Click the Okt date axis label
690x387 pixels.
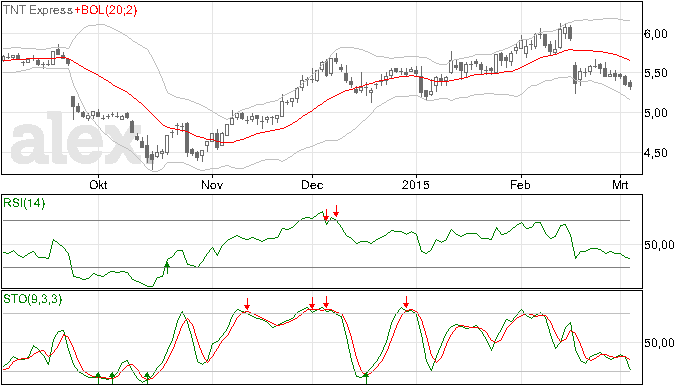[98, 184]
